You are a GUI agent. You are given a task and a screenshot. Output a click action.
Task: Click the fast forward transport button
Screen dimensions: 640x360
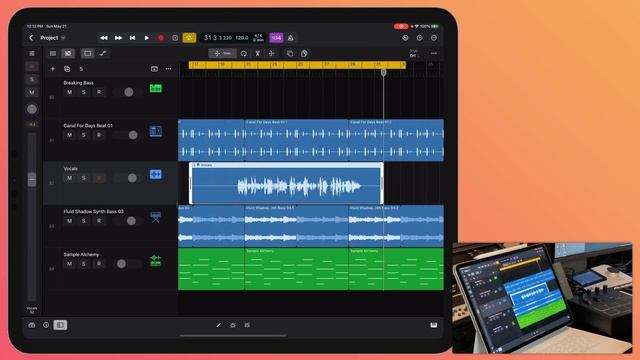point(118,38)
